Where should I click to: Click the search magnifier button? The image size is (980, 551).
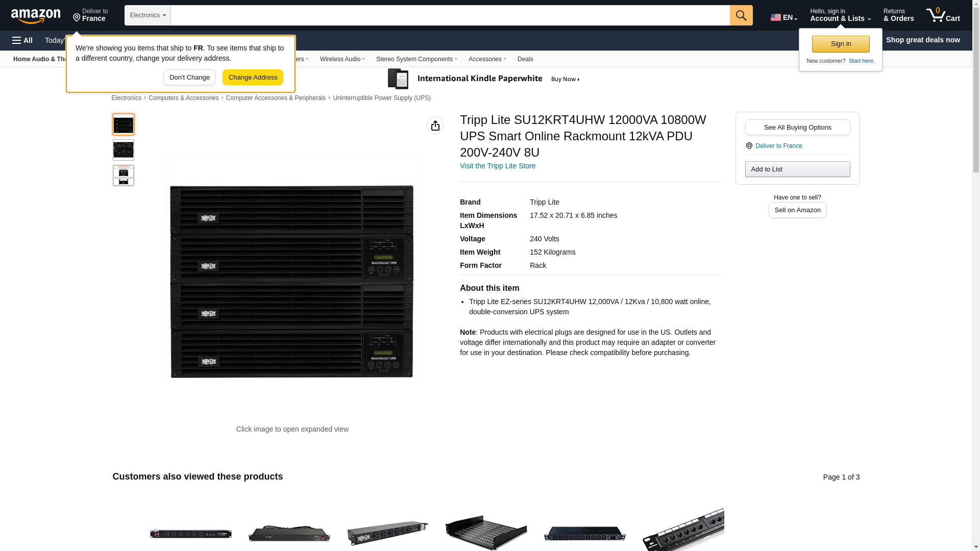point(741,15)
